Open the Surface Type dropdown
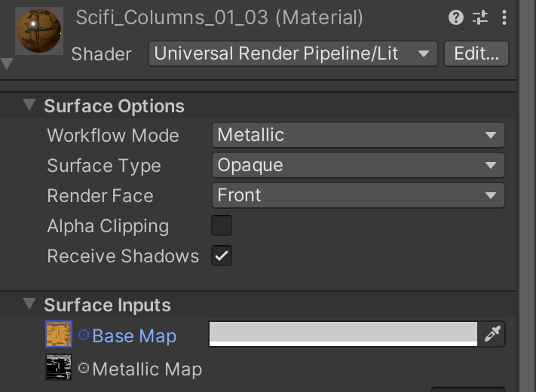The width and height of the screenshot is (536, 392). pos(358,165)
